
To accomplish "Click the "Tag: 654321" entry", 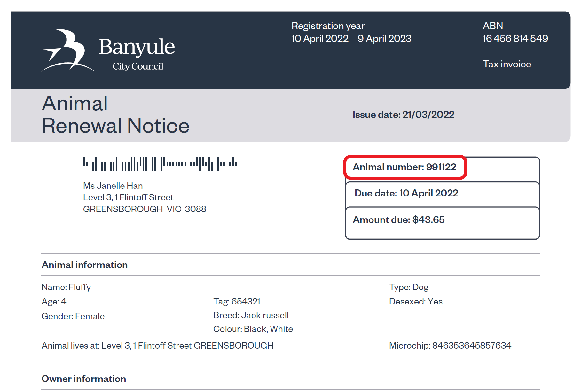I will point(237,302).
